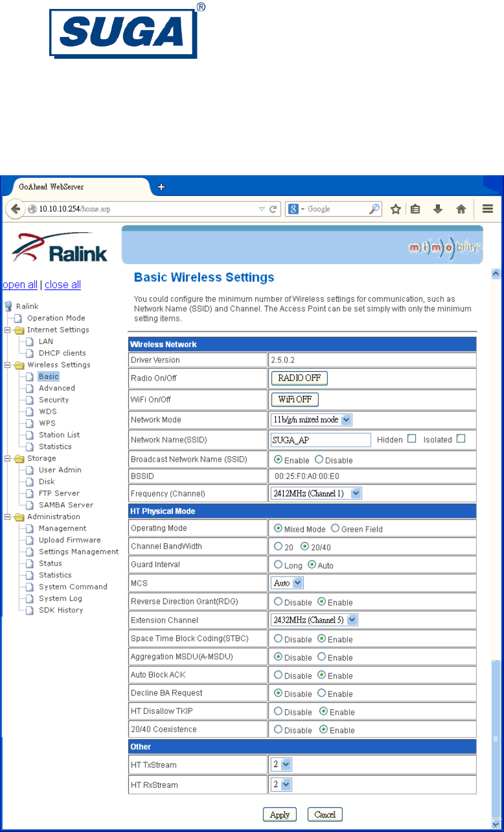Image resolution: width=504 pixels, height=832 pixels.
Task: Open the Extension Channel dropdown
Action: [314, 620]
